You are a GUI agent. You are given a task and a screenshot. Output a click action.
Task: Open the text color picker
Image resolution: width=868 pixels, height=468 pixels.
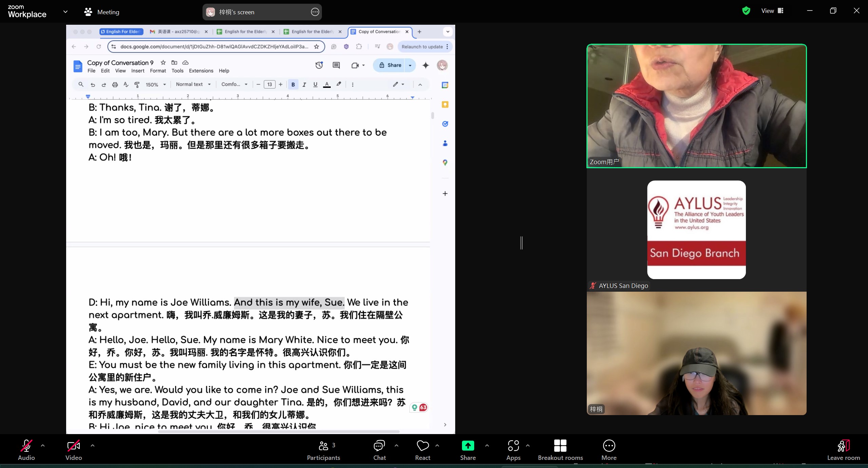click(327, 84)
